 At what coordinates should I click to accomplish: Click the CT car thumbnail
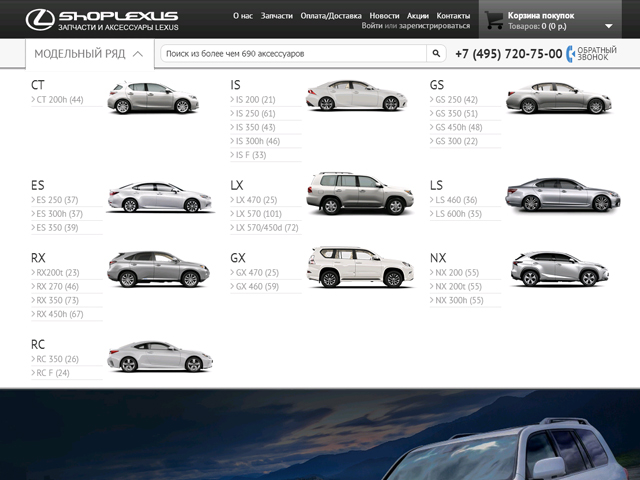pyautogui.click(x=153, y=97)
